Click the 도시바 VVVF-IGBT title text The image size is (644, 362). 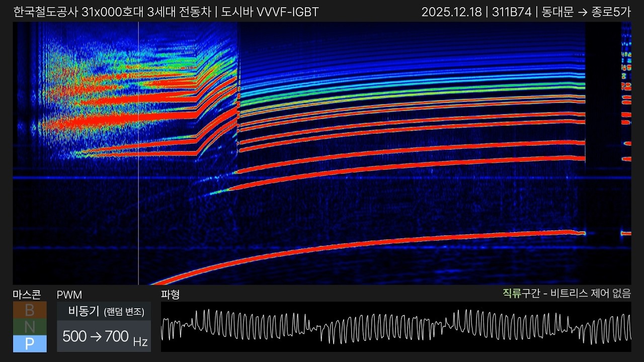pos(270,12)
